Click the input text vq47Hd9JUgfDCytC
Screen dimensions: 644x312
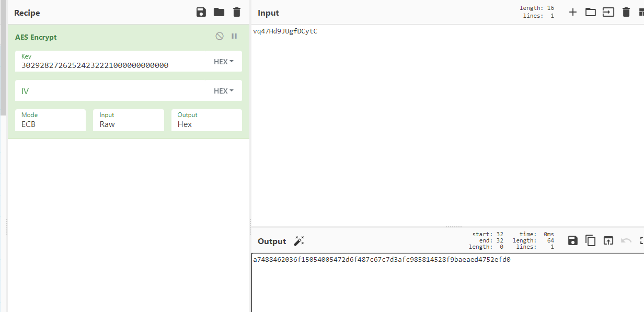[x=285, y=31]
